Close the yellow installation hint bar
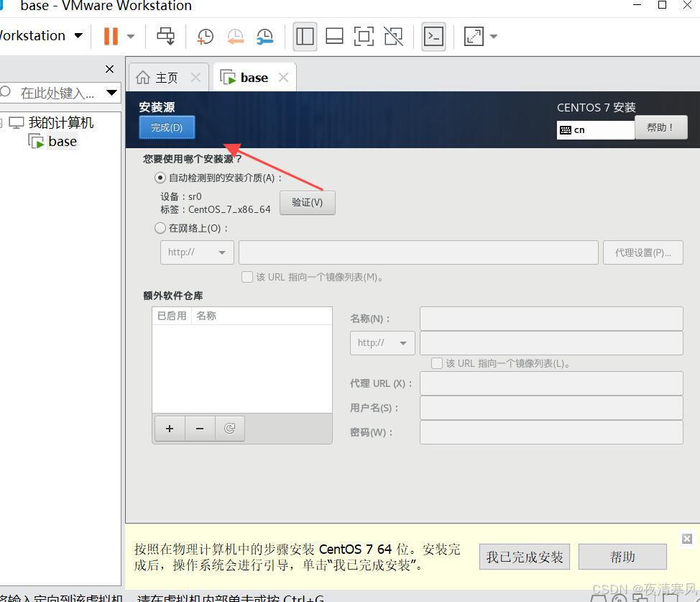Viewport: 700px width, 602px height. [687, 539]
